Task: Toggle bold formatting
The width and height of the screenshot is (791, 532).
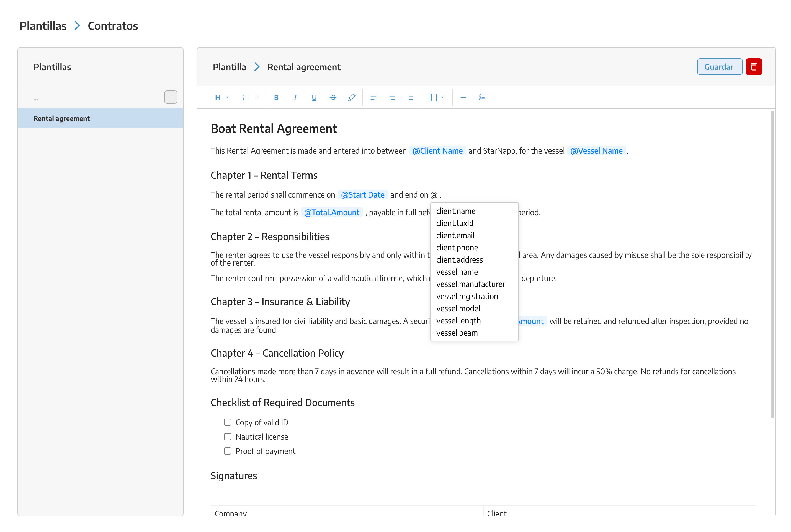Action: (276, 98)
